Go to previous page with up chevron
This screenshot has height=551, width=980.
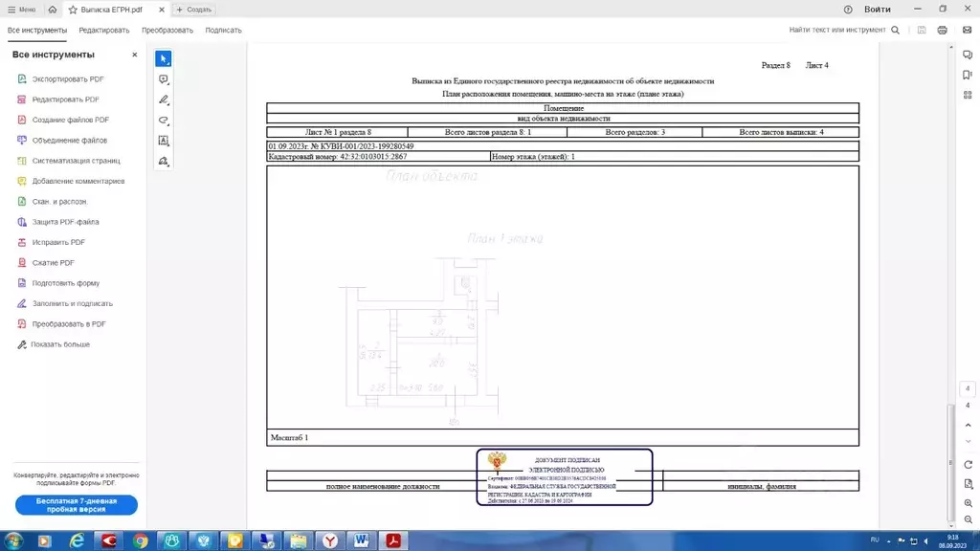click(969, 425)
